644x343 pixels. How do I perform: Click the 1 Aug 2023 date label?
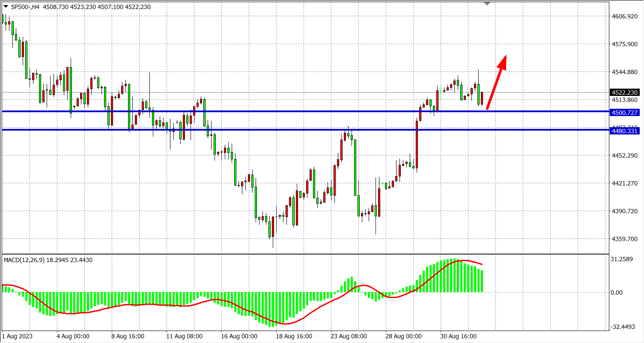tap(17, 336)
